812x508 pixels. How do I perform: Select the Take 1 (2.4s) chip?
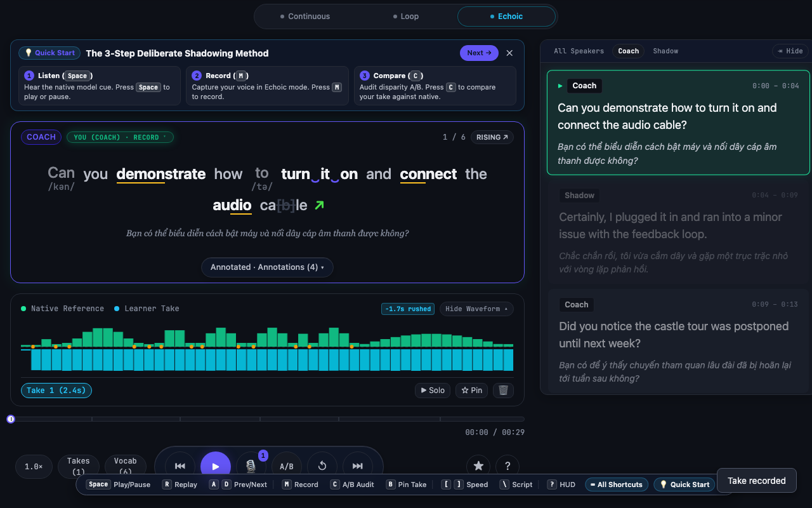[56, 391]
